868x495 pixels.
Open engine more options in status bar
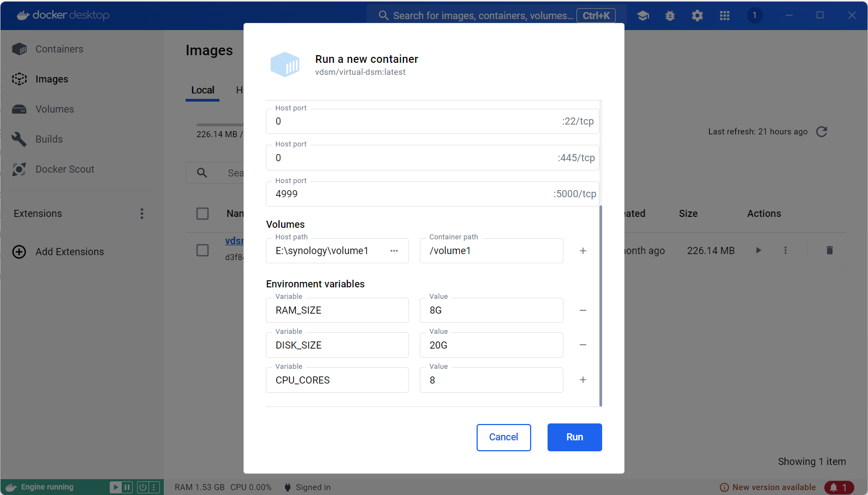154,487
